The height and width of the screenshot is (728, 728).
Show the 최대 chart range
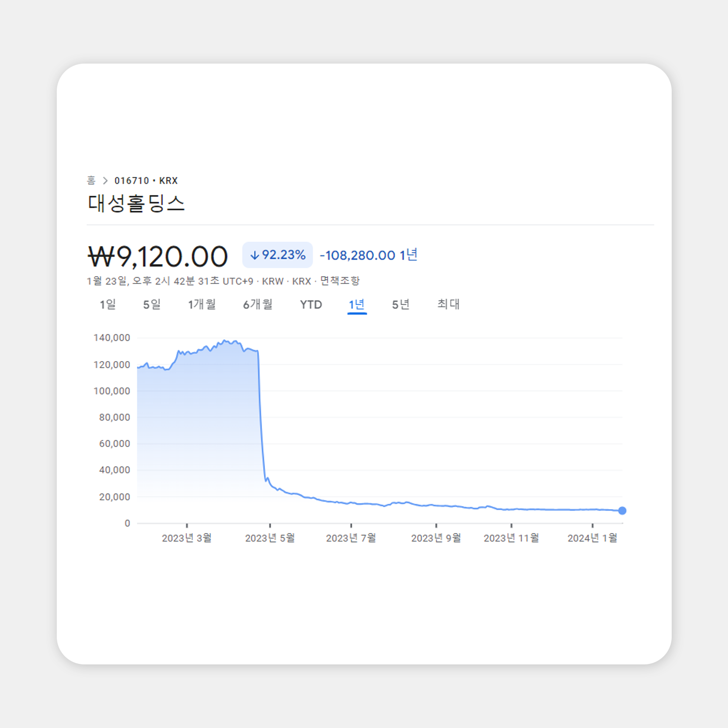click(448, 304)
